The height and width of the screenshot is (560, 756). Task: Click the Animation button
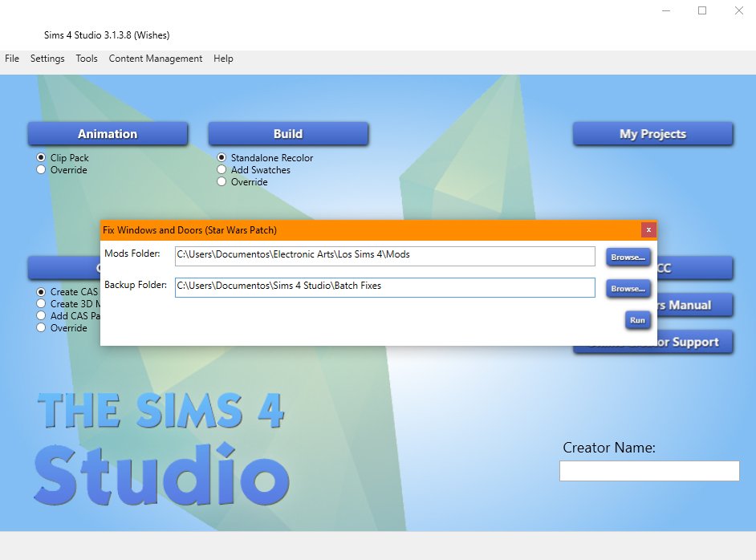[108, 134]
